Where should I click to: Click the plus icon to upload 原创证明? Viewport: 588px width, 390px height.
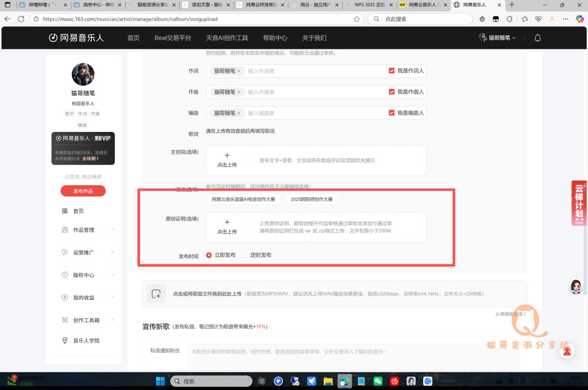[227, 222]
